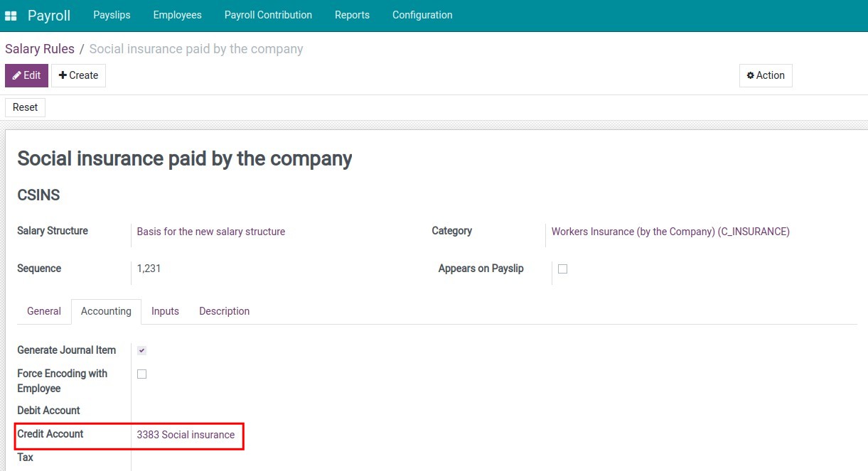Switch to the Description tab

tap(224, 310)
